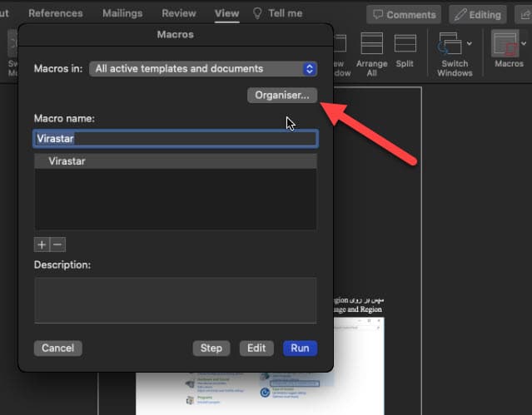The image size is (532, 415).
Task: Open the Organiser dialog
Action: coord(282,96)
